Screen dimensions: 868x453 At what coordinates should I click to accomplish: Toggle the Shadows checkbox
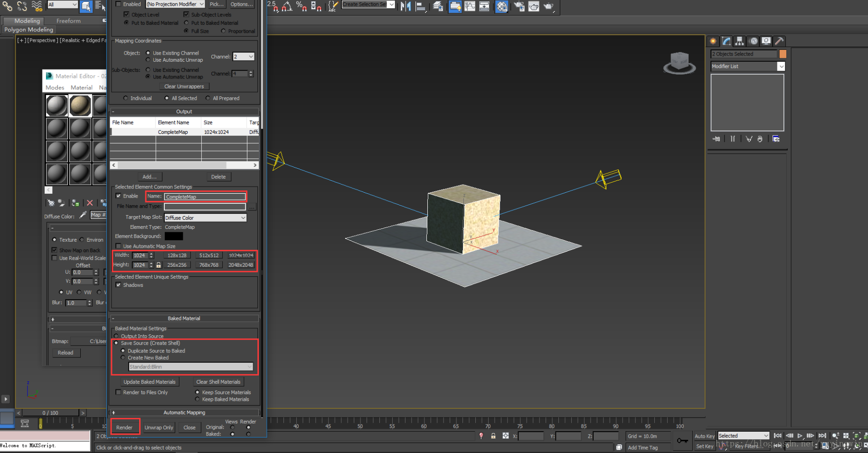click(118, 285)
